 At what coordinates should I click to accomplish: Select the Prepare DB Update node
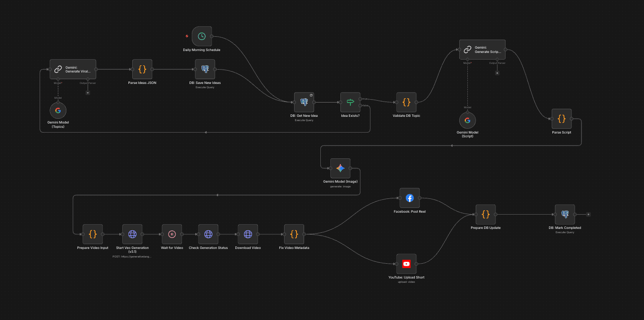(x=486, y=215)
